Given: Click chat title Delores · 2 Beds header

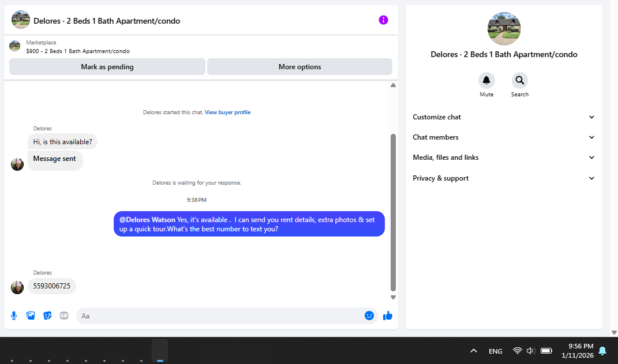Looking at the screenshot, I should click(x=107, y=21).
